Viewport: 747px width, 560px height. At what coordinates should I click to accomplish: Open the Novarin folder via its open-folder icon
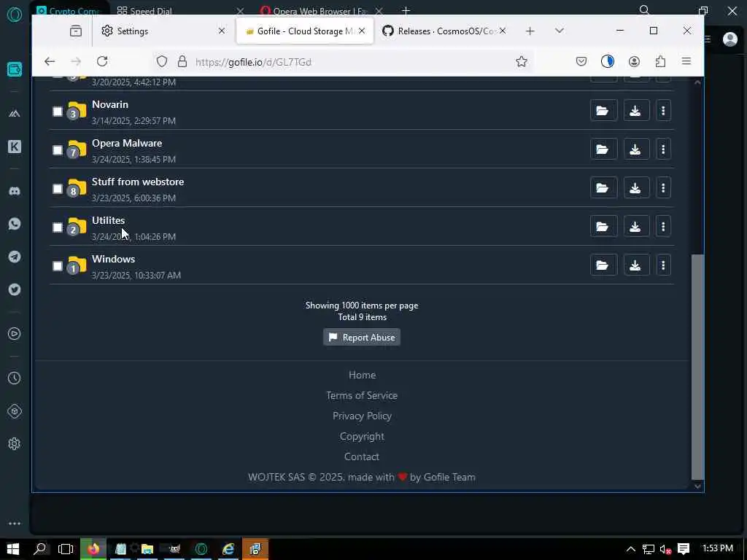coord(603,111)
